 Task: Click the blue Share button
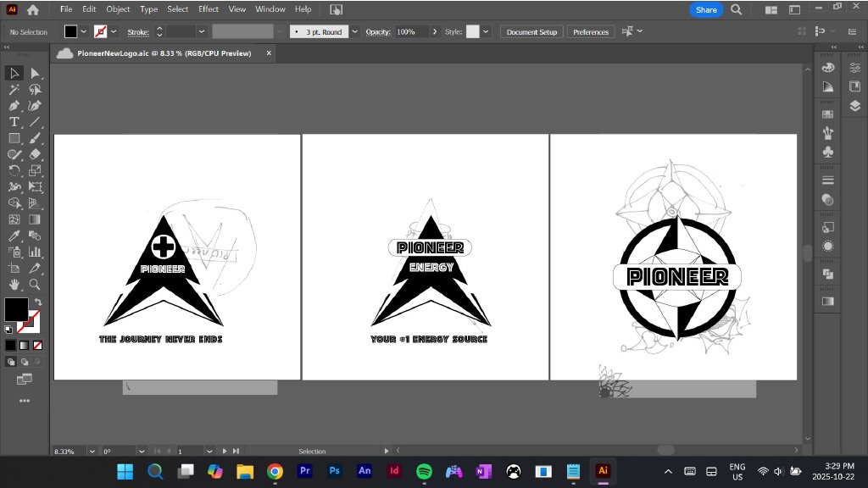pos(706,9)
